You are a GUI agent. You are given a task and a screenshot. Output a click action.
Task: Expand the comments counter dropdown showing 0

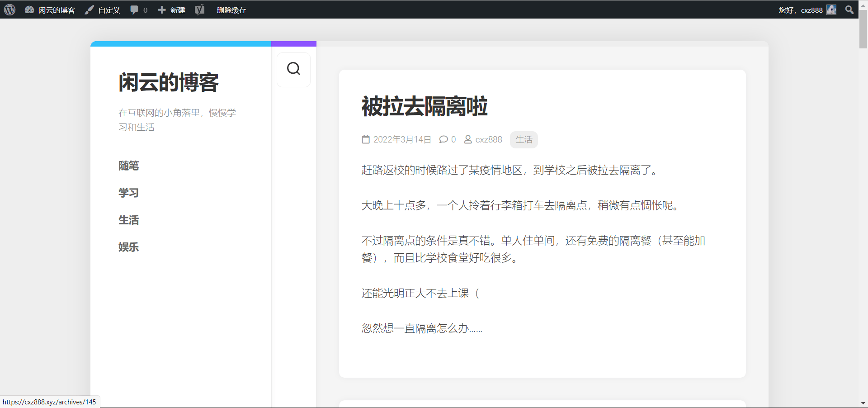pos(138,9)
